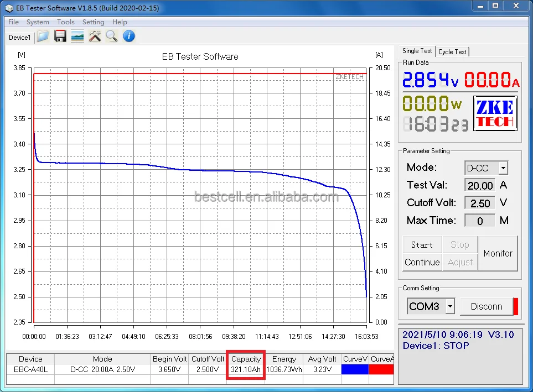Click the magnifying glass toolbar icon
The image size is (533, 392).
click(x=111, y=36)
